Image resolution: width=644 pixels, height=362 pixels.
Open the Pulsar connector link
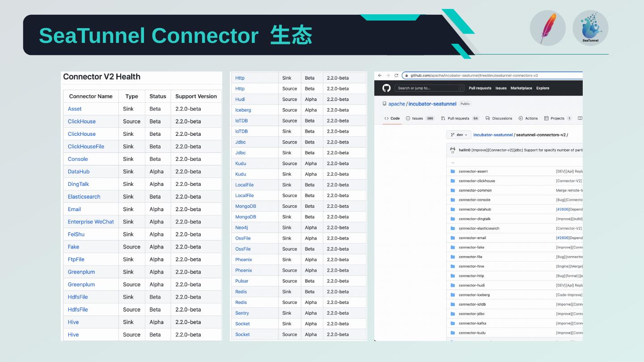point(242,281)
